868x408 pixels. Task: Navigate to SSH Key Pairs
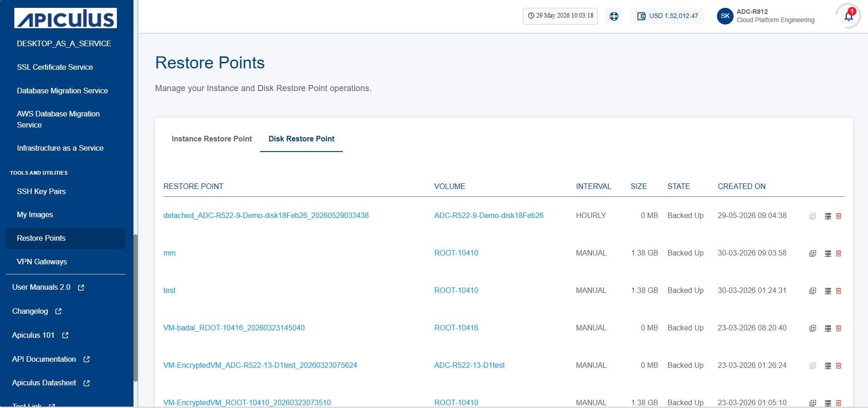click(41, 191)
